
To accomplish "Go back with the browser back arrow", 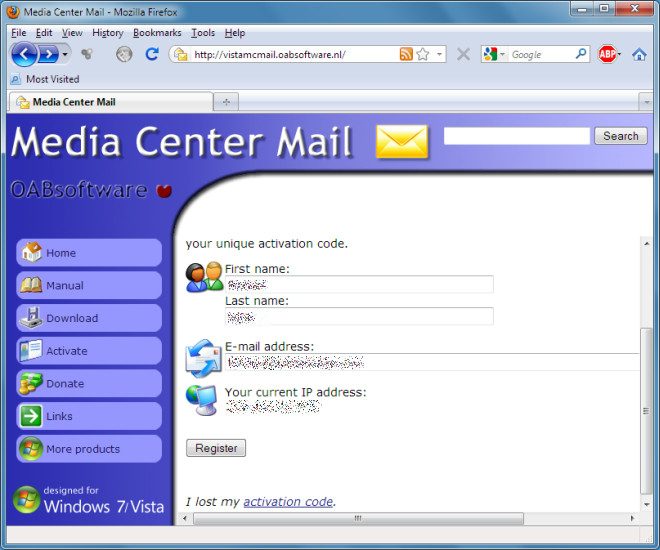I will pos(24,54).
